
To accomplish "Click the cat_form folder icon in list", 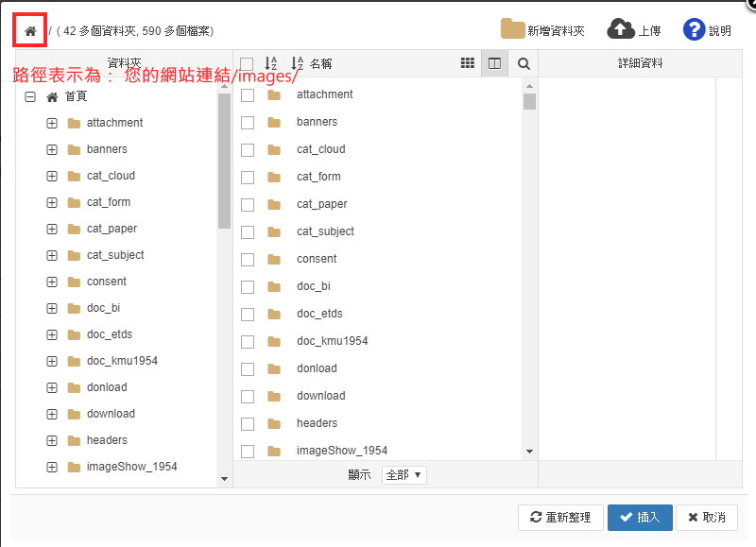I will pyautogui.click(x=274, y=178).
